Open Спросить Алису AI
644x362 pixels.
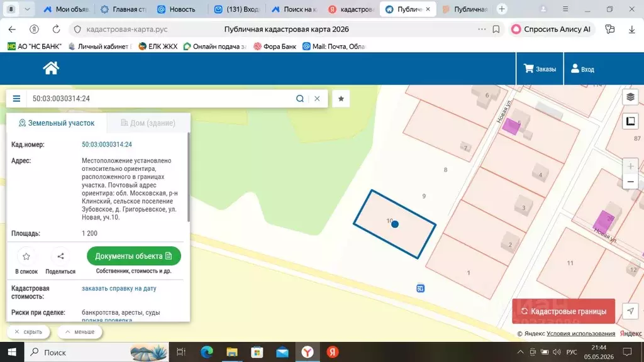pos(552,29)
